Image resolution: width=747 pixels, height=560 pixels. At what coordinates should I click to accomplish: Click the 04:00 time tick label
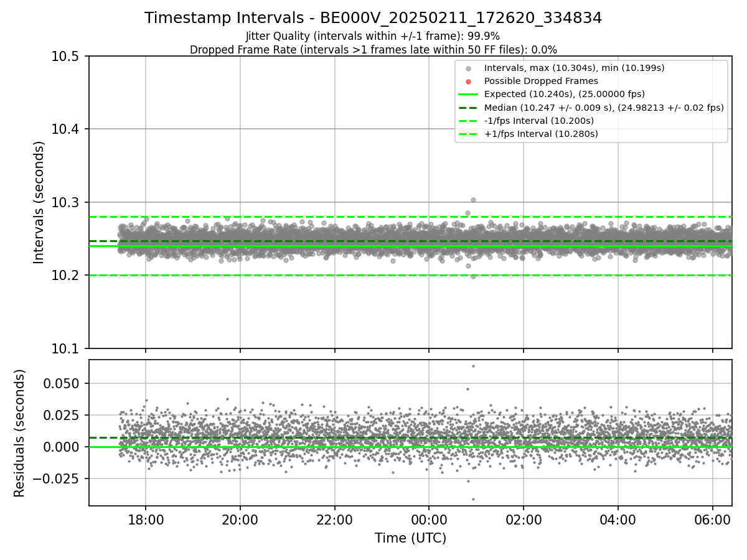(618, 520)
